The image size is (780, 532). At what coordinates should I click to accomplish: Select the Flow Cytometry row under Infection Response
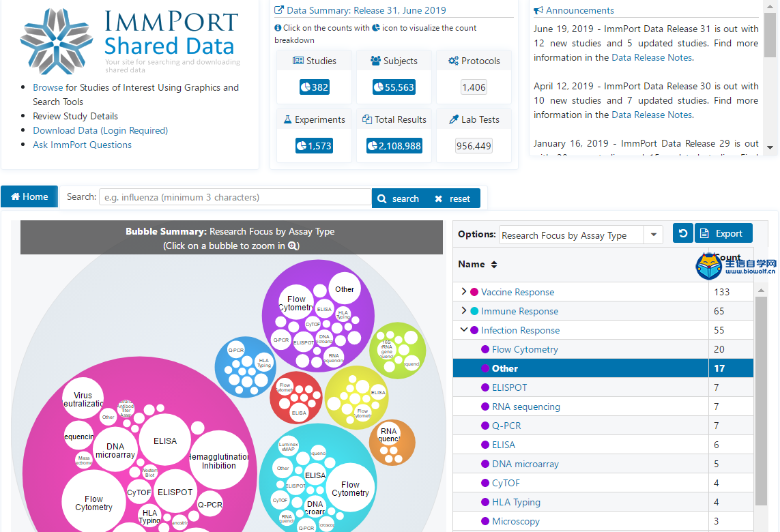[603, 349]
